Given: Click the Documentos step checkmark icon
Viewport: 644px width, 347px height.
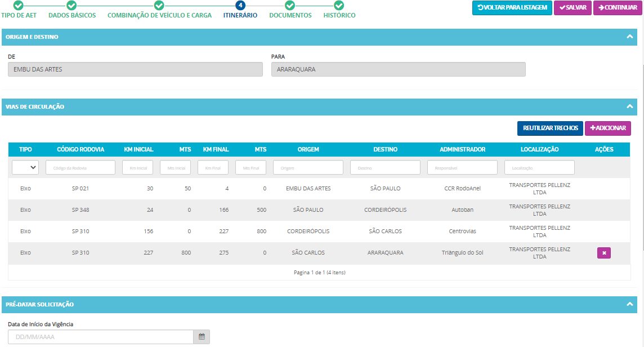Looking at the screenshot, I should [290, 6].
